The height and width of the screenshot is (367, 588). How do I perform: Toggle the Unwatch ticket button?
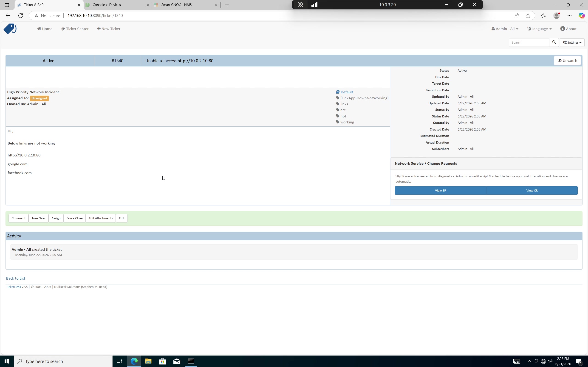567,61
